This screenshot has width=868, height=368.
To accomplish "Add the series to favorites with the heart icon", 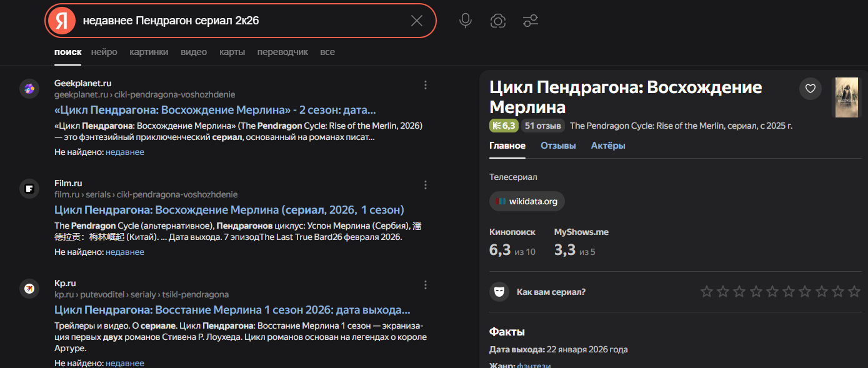I will (811, 89).
